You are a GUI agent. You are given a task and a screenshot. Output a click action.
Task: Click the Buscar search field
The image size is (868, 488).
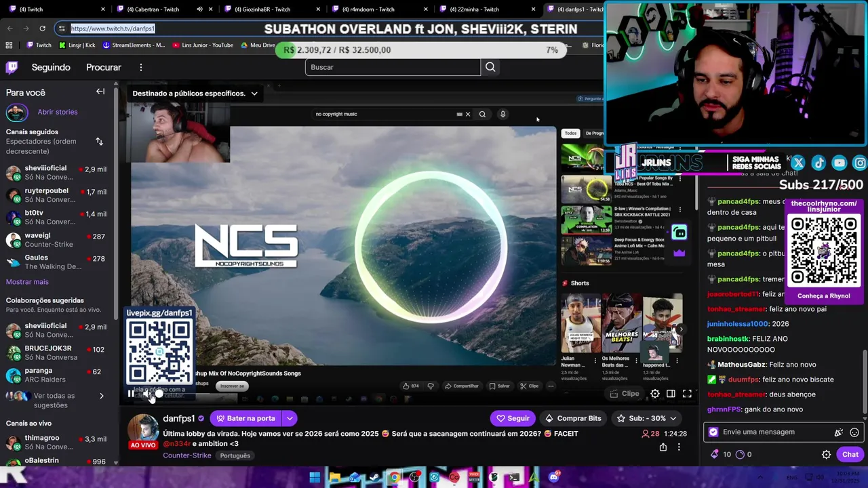click(393, 67)
